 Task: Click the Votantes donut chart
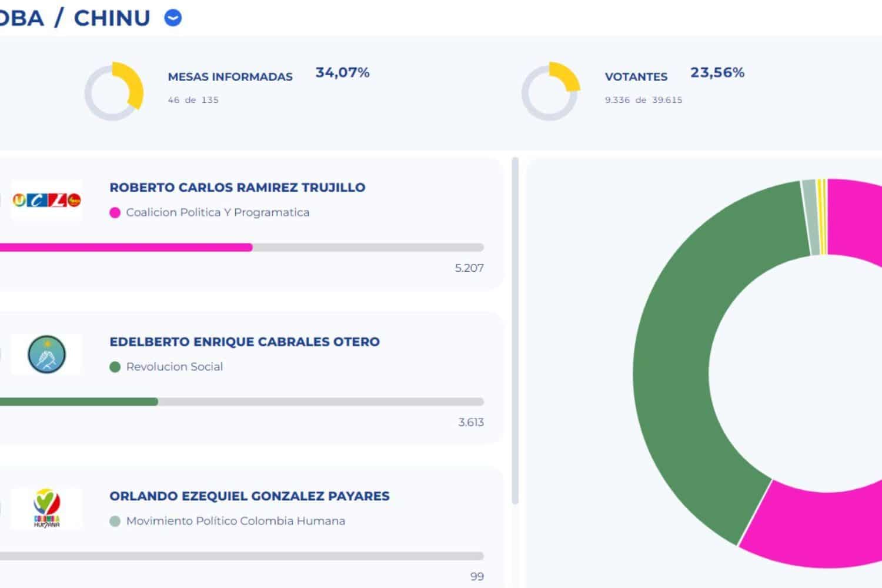point(551,92)
